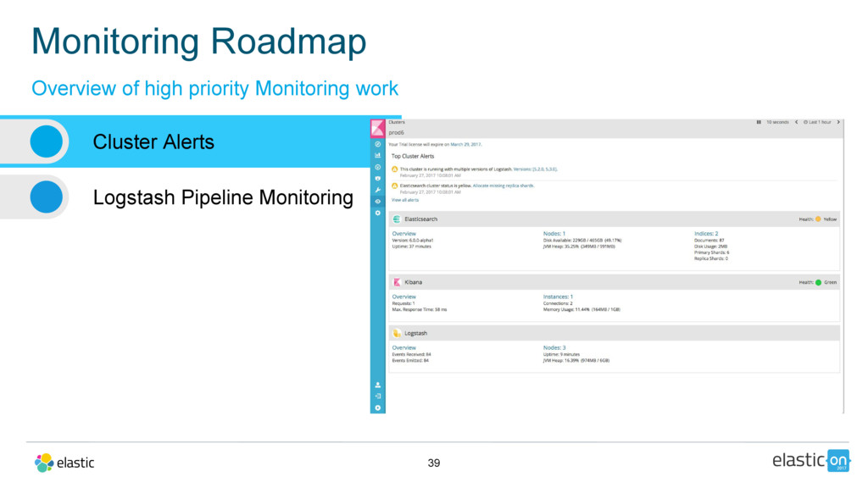Screen dimensions: 868x488
Task: Click the Max. Response Time: 58 ms text
Action: [419, 310]
